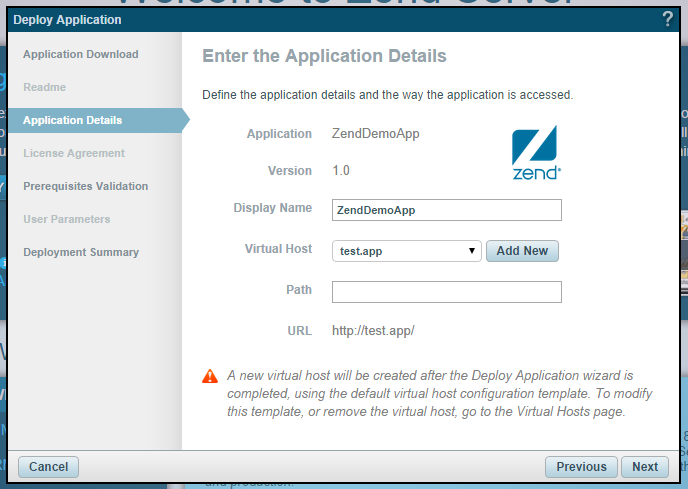Select the Readme step in sidebar
This screenshot has width=688, height=489.
coord(45,87)
